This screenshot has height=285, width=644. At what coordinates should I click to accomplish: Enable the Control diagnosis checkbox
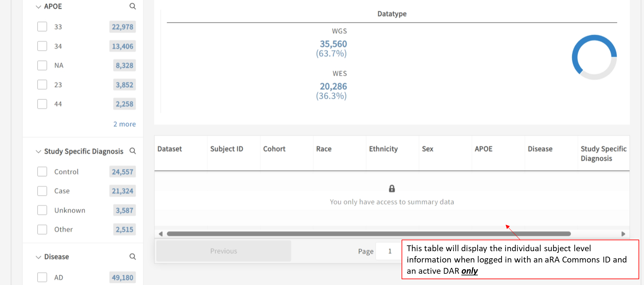(42, 172)
